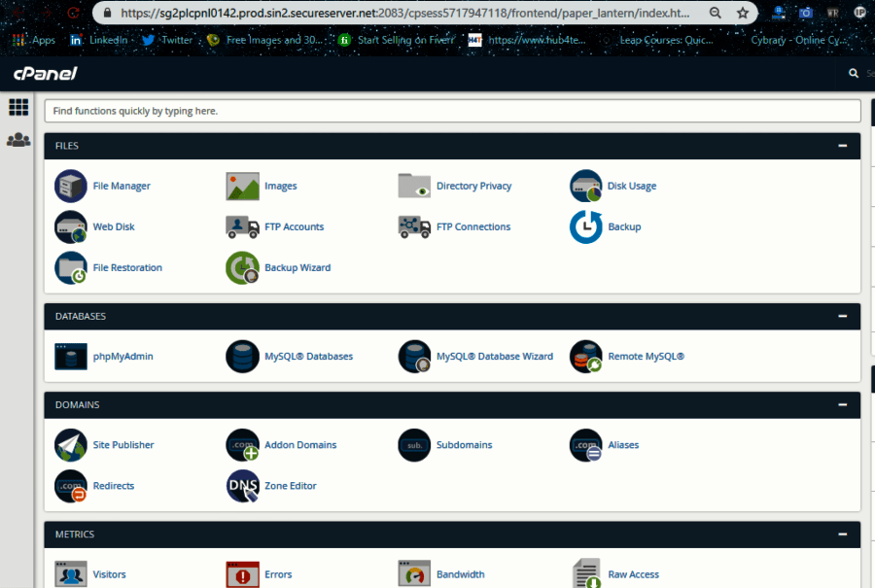Open the FTP Connections icon
875x588 pixels.
414,226
